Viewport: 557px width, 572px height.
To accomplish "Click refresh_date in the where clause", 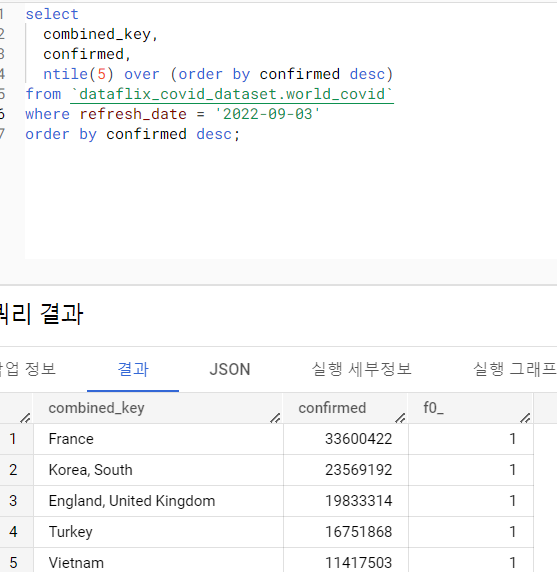I will coord(133,114).
